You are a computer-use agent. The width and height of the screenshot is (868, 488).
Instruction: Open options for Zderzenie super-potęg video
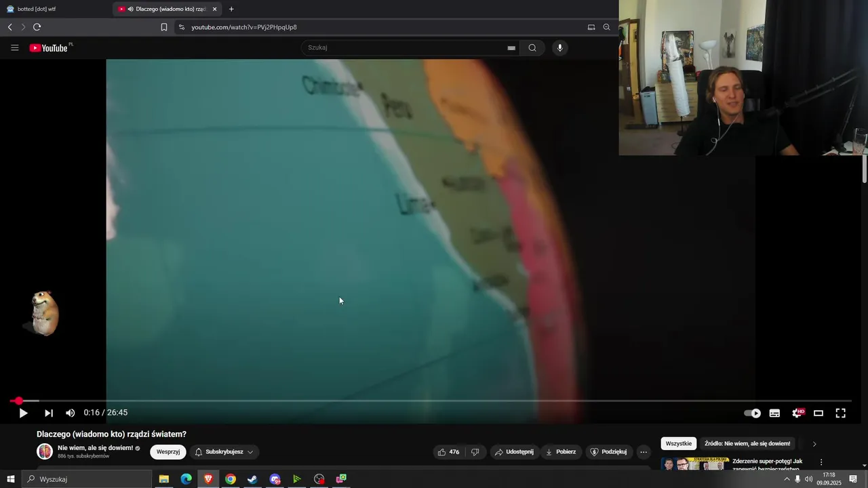click(x=821, y=462)
